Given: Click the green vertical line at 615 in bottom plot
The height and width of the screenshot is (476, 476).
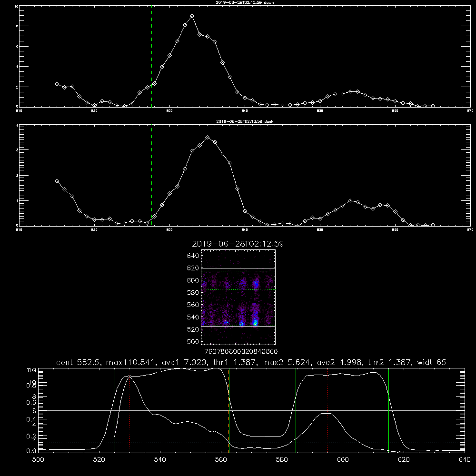Looking at the screenshot, I should tap(388, 410).
